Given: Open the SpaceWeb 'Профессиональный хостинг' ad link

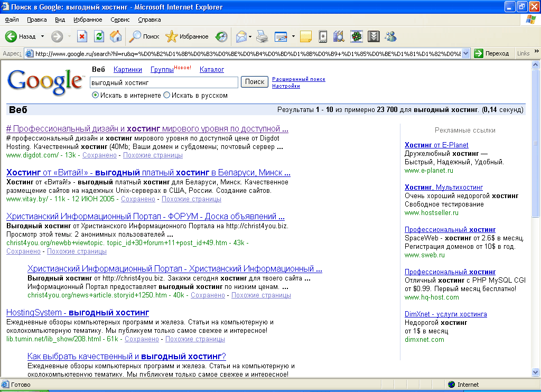Looking at the screenshot, I should [x=450, y=229].
